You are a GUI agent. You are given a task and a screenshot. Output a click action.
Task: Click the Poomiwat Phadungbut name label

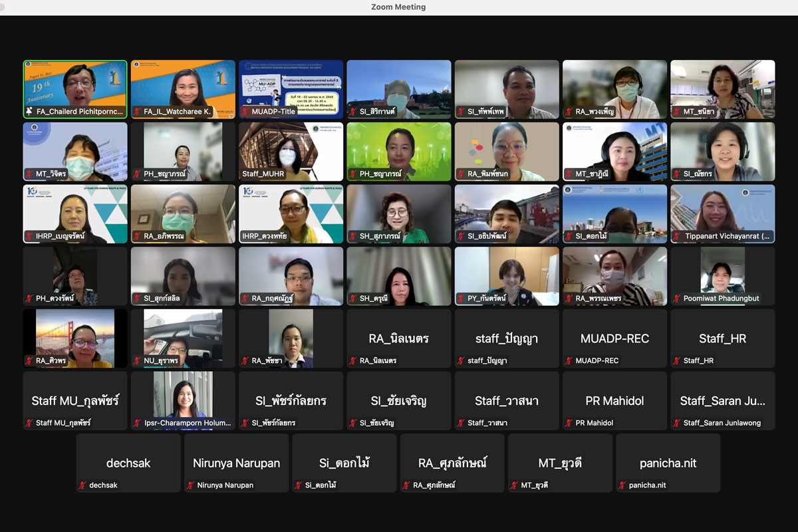(x=721, y=299)
